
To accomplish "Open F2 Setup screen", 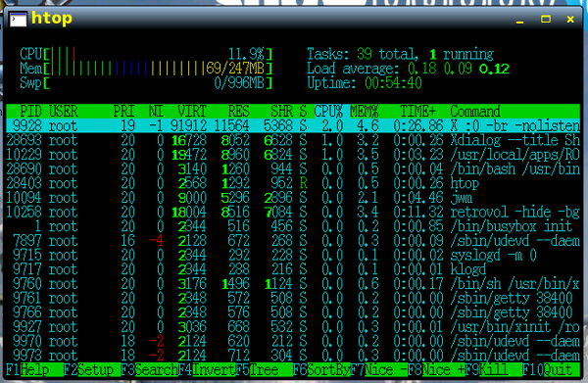I will pos(92,370).
